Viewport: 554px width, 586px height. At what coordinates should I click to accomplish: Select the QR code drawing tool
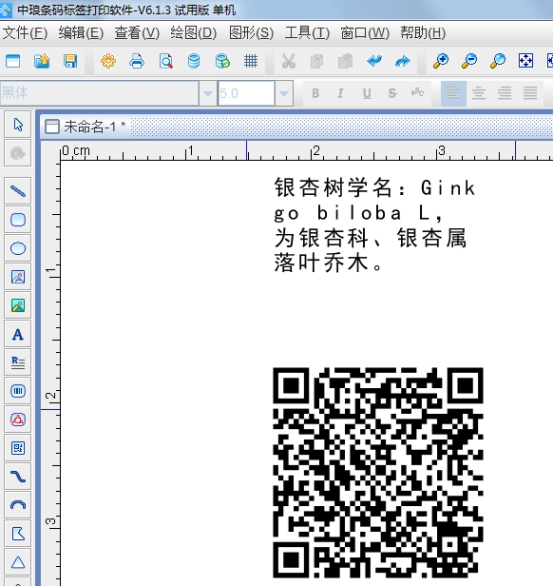[x=18, y=448]
